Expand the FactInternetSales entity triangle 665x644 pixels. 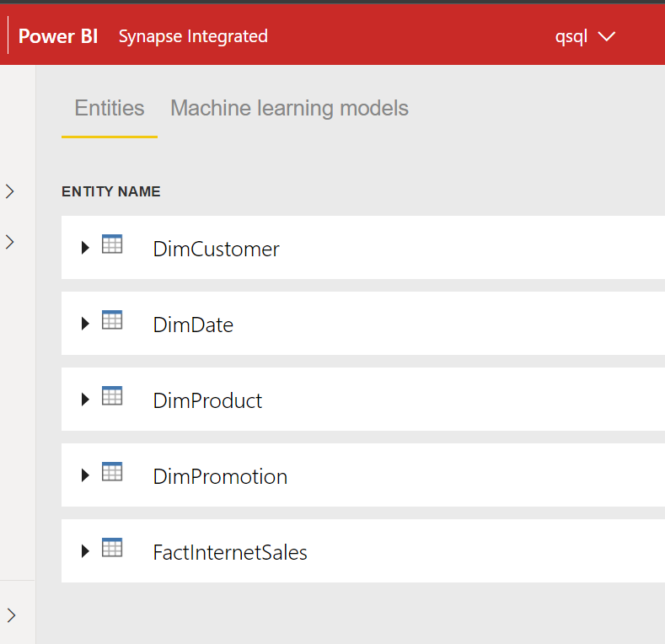tap(85, 551)
